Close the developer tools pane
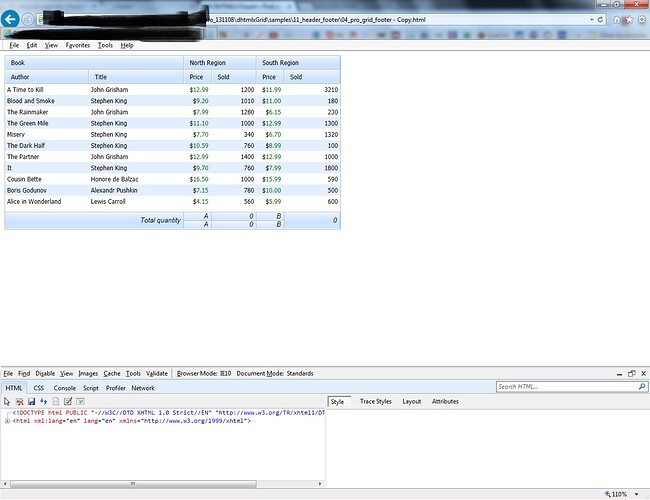650x500 pixels. point(643,374)
